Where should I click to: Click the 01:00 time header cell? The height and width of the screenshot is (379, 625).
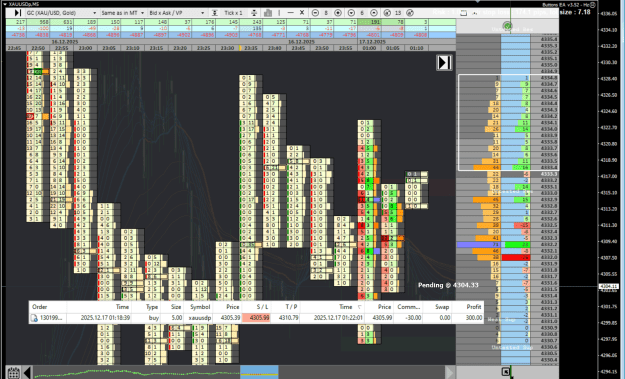tap(369, 48)
